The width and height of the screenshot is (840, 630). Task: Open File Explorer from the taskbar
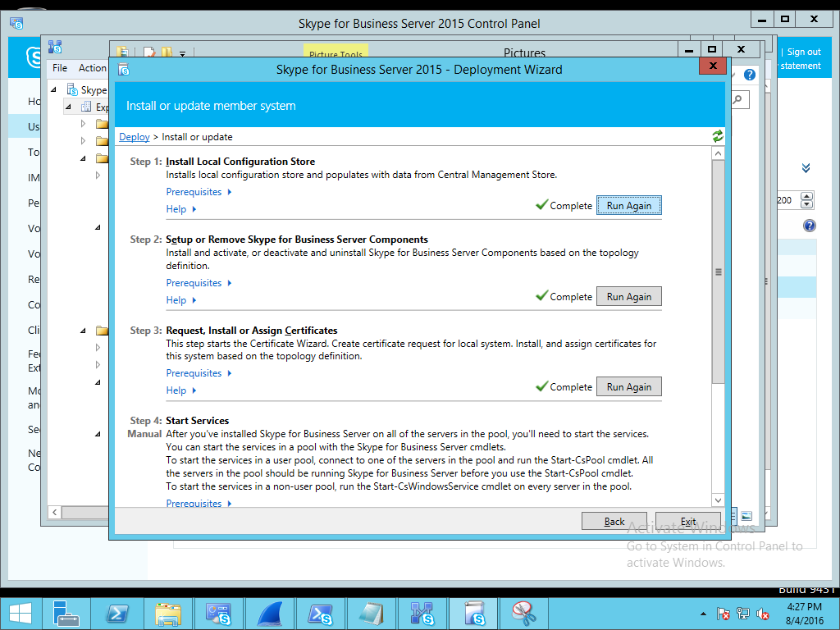point(168,613)
